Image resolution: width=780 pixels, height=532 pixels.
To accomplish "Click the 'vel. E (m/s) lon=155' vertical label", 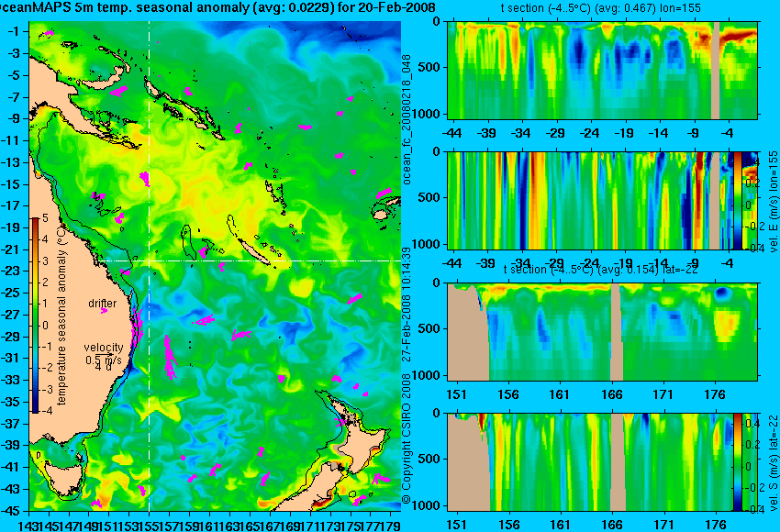I will click(774, 202).
